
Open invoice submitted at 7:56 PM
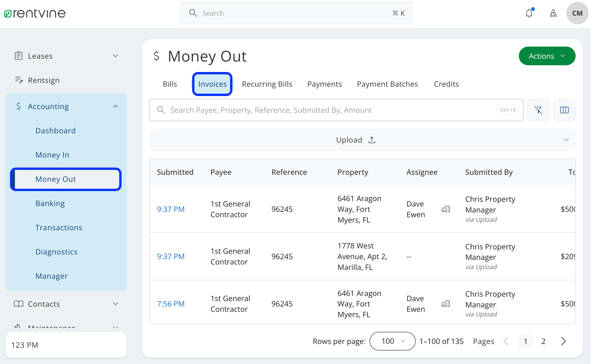[171, 303]
